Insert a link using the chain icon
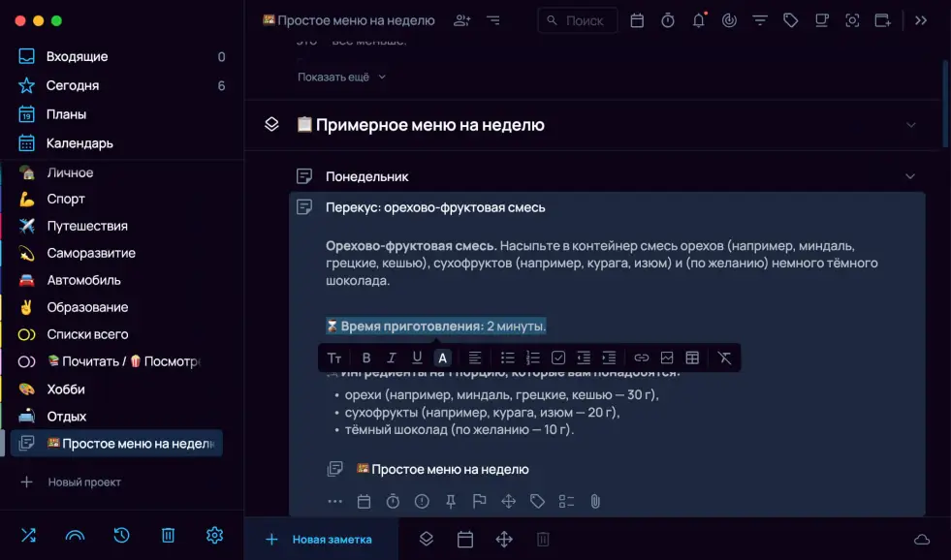This screenshot has height=560, width=951. click(x=642, y=358)
